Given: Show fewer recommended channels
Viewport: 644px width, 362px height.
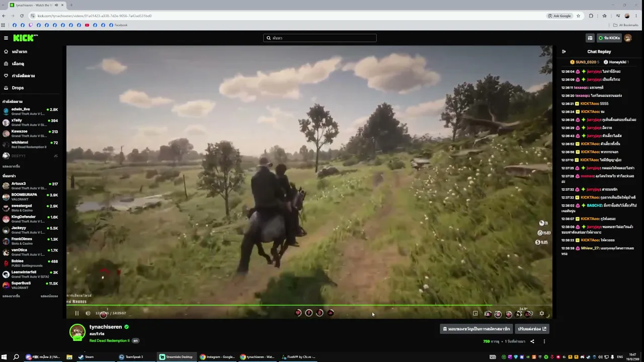Looking at the screenshot, I should (49, 296).
